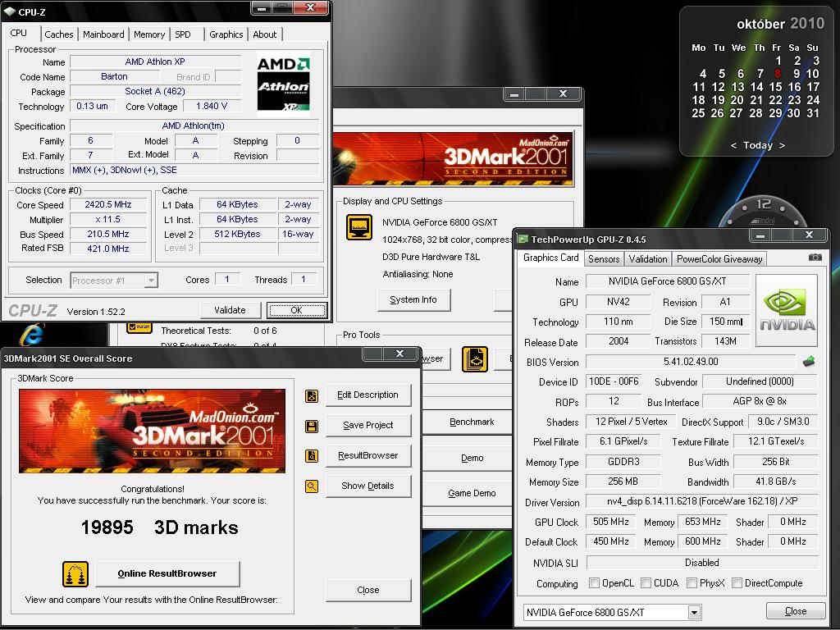
Task: Select October 8 in the calendar
Action: [x=778, y=73]
